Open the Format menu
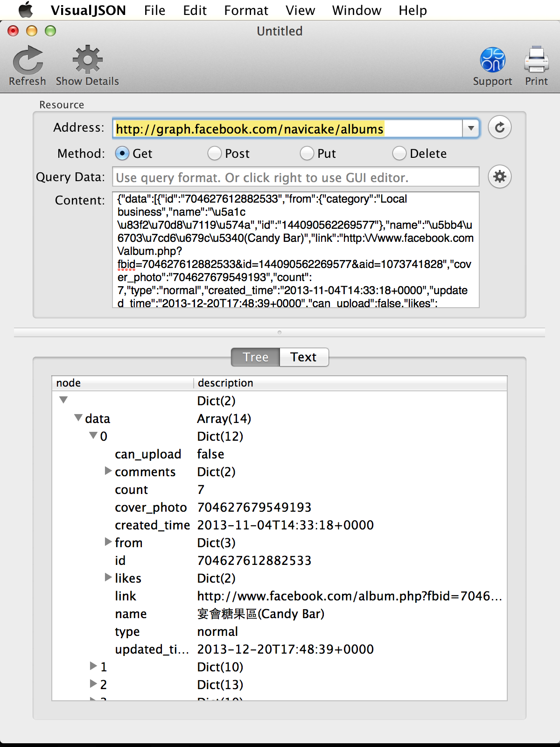Screen dimensions: 560x747 (246, 10)
